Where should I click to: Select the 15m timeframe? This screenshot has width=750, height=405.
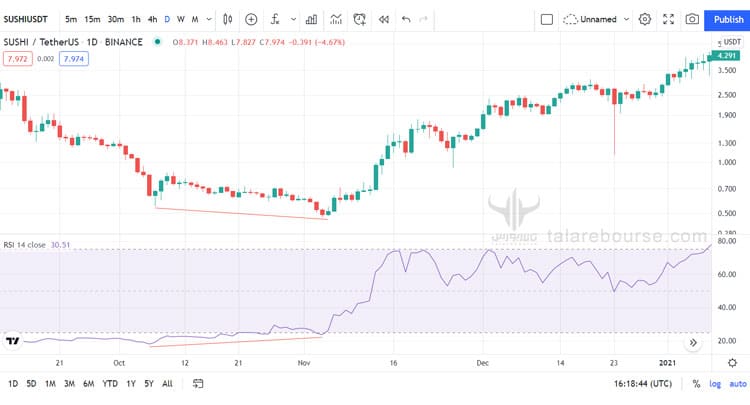(x=92, y=20)
